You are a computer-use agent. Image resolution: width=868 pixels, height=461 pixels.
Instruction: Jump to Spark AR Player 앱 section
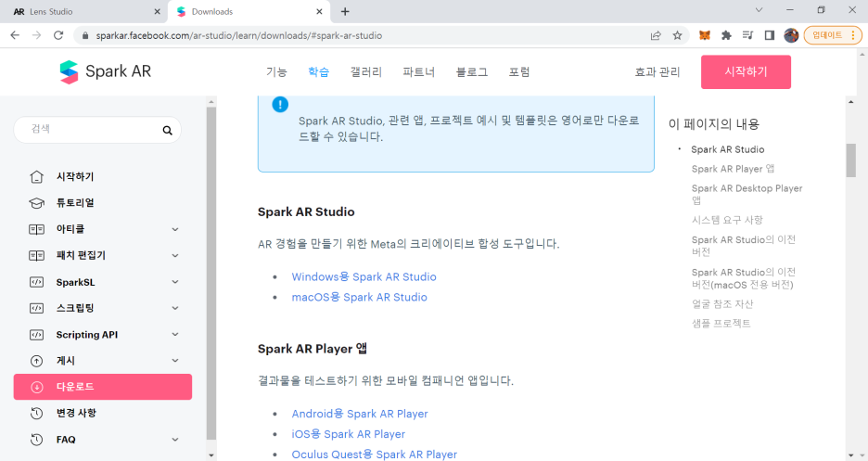[733, 169]
